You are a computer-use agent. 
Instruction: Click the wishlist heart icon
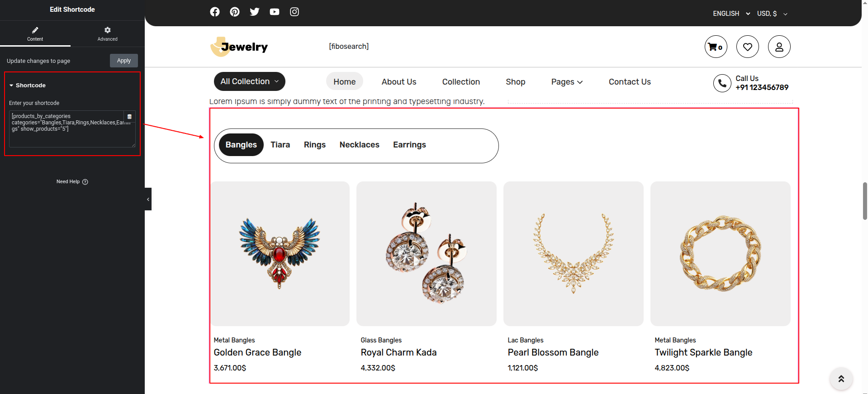(747, 47)
